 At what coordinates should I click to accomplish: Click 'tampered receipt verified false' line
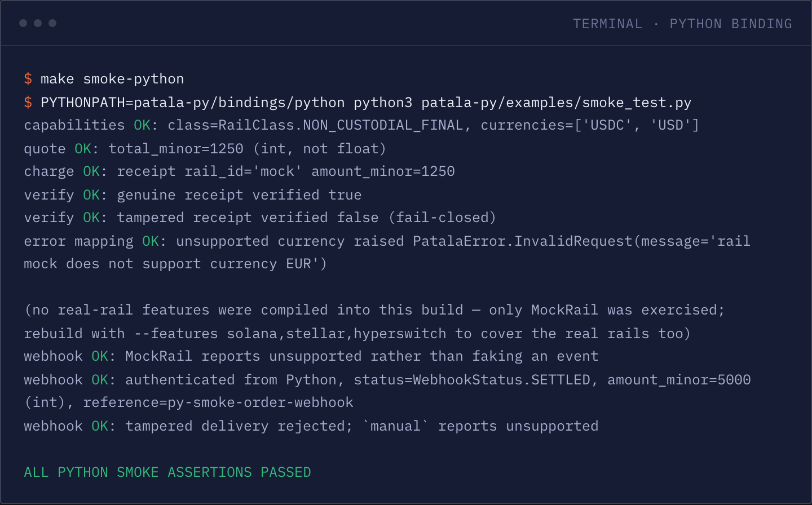(260, 218)
